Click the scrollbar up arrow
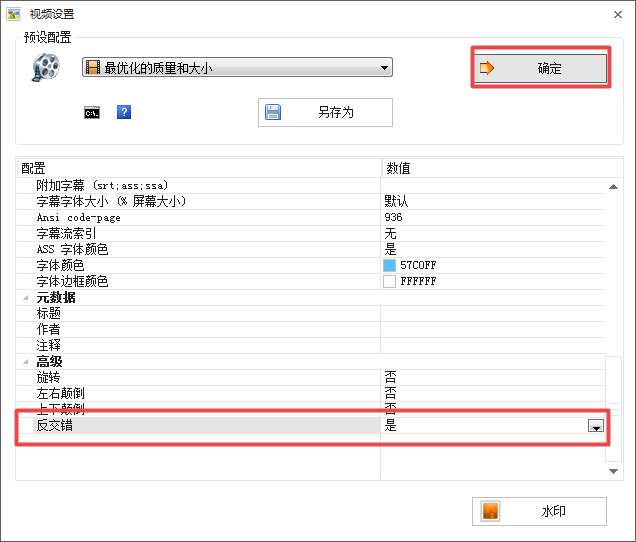The height and width of the screenshot is (542, 636). (614, 186)
